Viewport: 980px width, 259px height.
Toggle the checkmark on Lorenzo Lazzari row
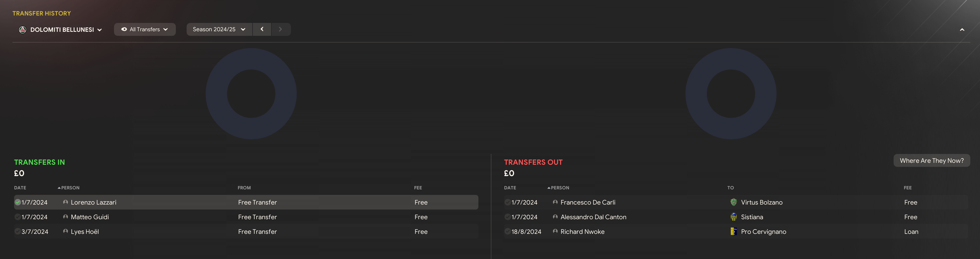tap(17, 202)
